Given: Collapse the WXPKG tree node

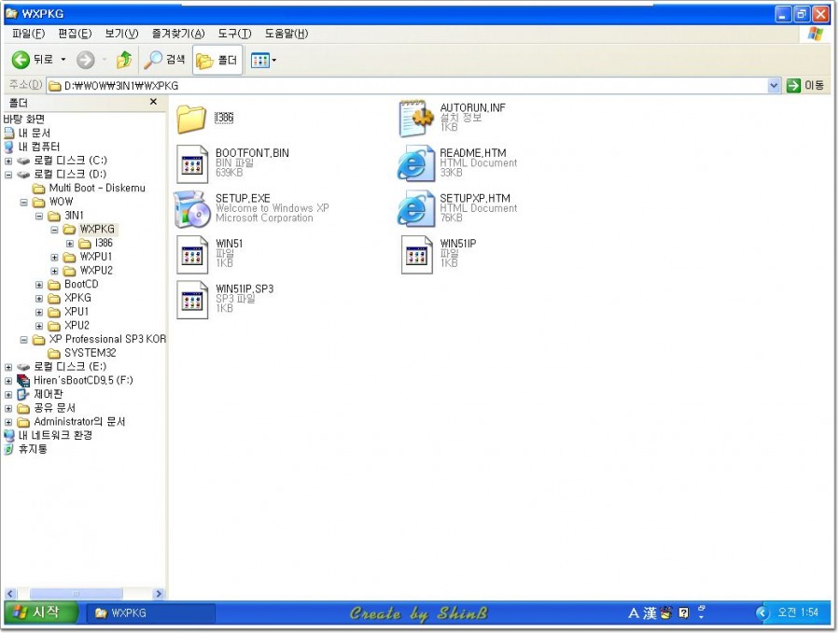Looking at the screenshot, I should [x=55, y=230].
